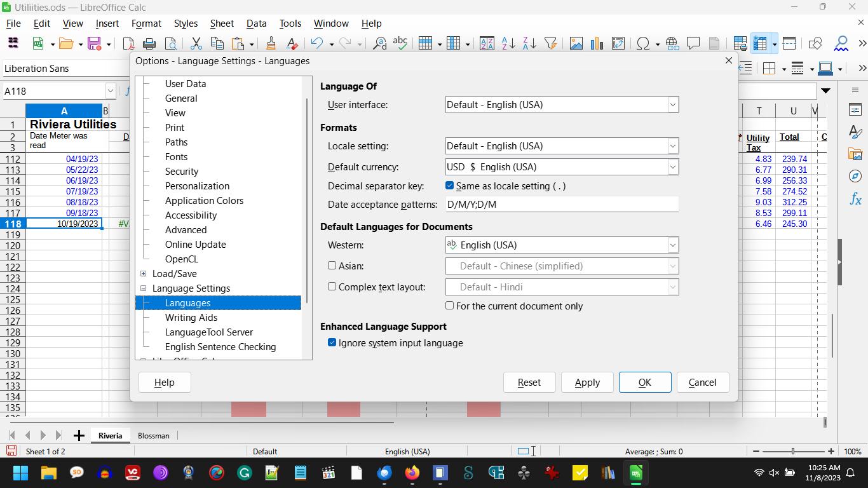Open Firefox from the taskbar
This screenshot has width=868, height=488.
(x=412, y=473)
